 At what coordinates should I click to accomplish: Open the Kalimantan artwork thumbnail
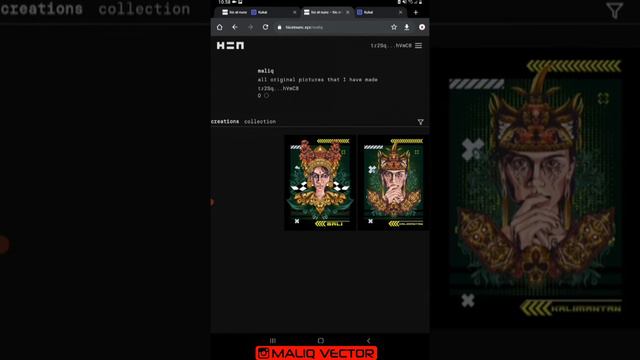393,183
